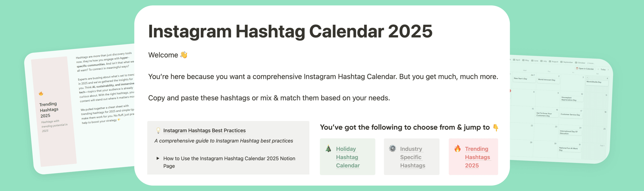The width and height of the screenshot is (644, 191).
Task: Expand the 2 more views dropdown
Action: point(591,63)
